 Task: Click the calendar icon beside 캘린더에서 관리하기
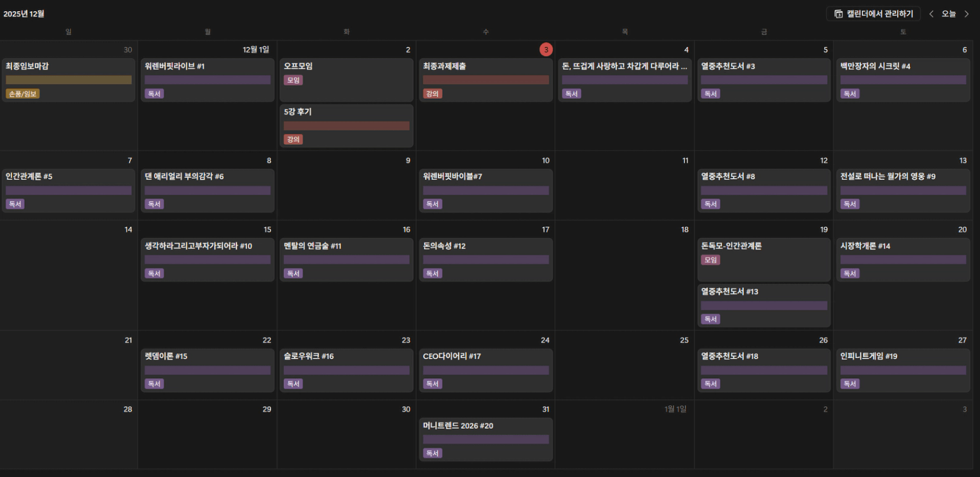coord(839,14)
